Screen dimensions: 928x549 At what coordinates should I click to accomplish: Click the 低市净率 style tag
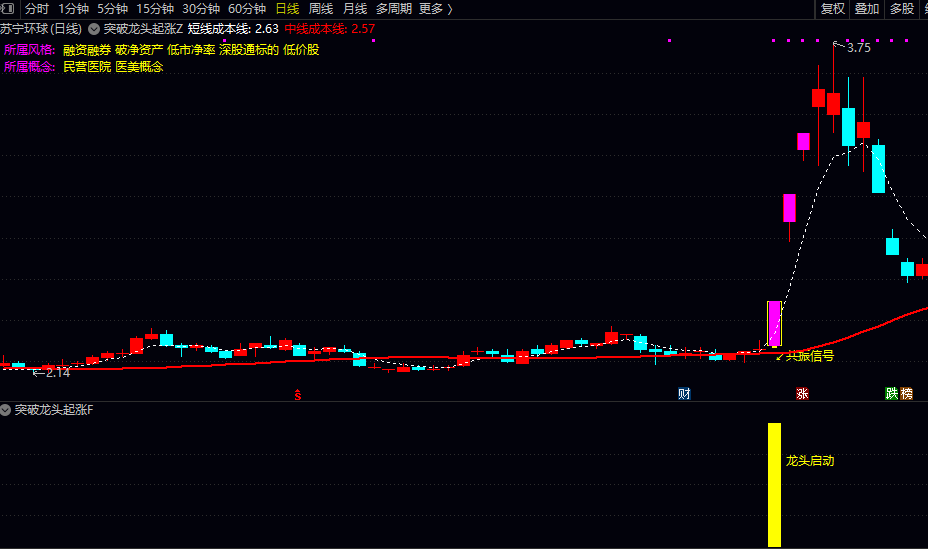pos(191,50)
